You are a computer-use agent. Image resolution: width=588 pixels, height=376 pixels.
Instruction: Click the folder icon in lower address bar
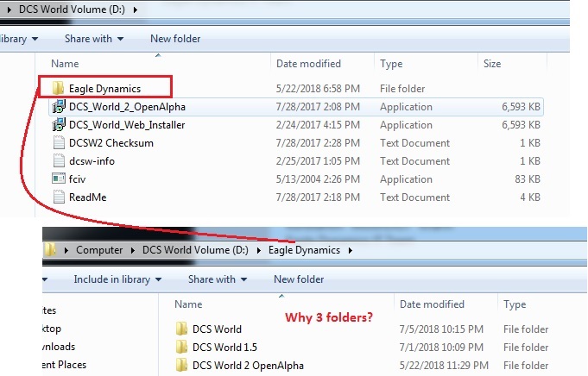click(x=50, y=249)
